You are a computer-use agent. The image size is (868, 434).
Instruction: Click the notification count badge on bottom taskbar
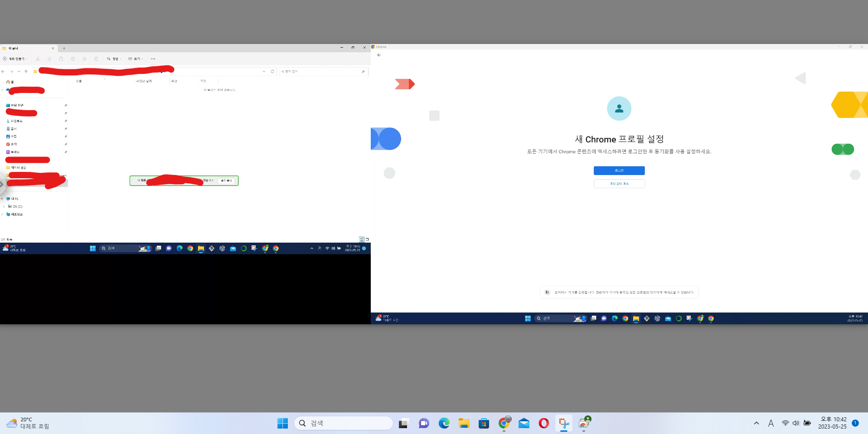tap(855, 423)
